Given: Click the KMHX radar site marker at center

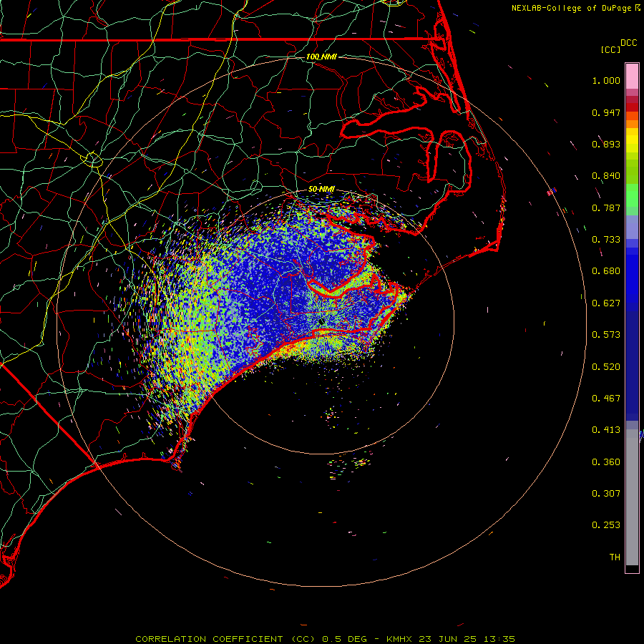Looking at the screenshot, I should coord(321,321).
